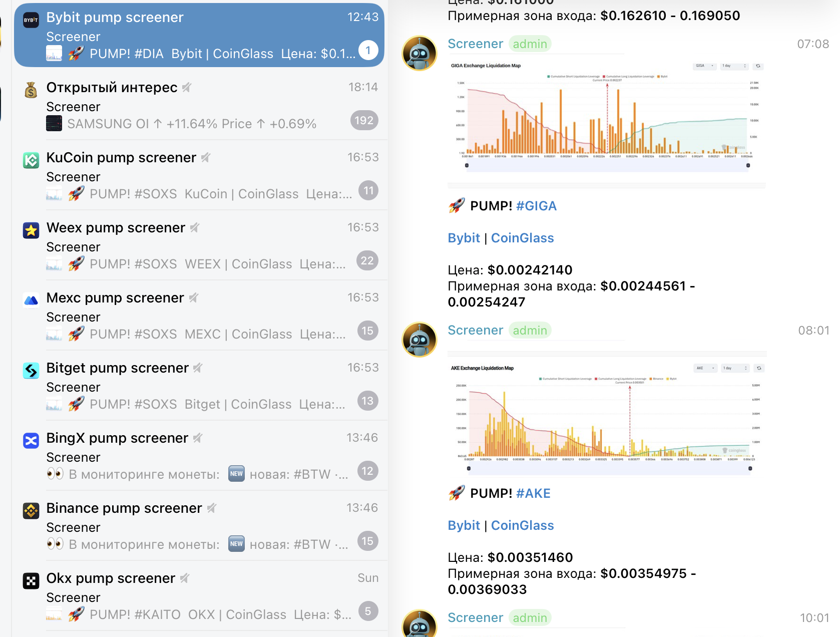Screen dimensions: 840x637
Task: Click the price $0.00351460 of AKE
Action: click(530, 557)
